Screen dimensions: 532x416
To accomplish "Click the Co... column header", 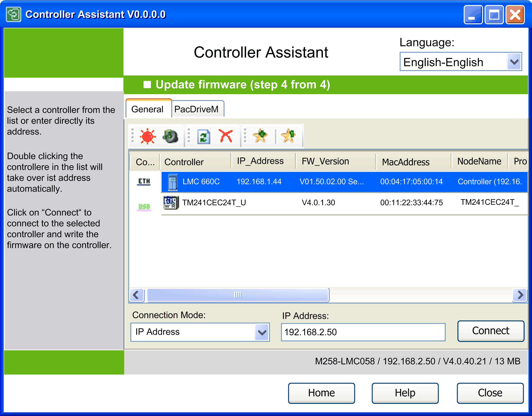I will click(x=145, y=162).
